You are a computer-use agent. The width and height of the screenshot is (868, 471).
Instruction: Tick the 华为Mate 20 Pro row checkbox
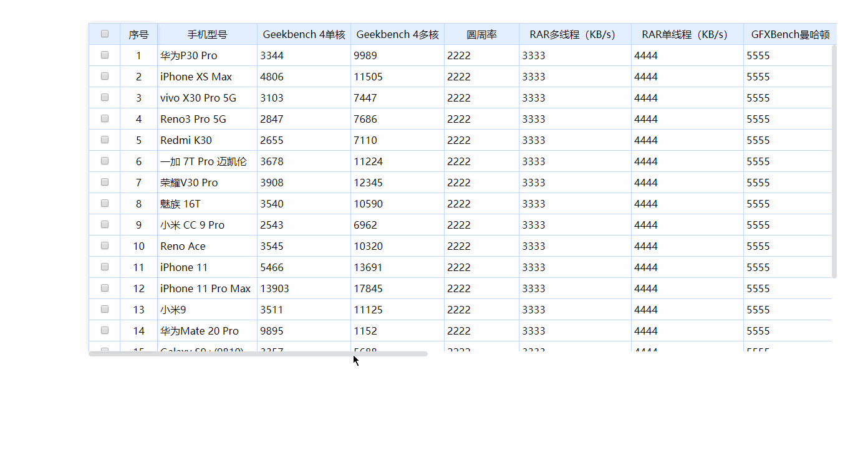tap(105, 331)
